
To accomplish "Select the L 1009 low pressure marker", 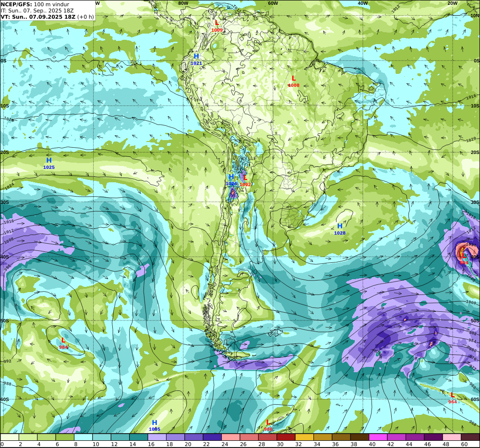I will pyautogui.click(x=217, y=26).
